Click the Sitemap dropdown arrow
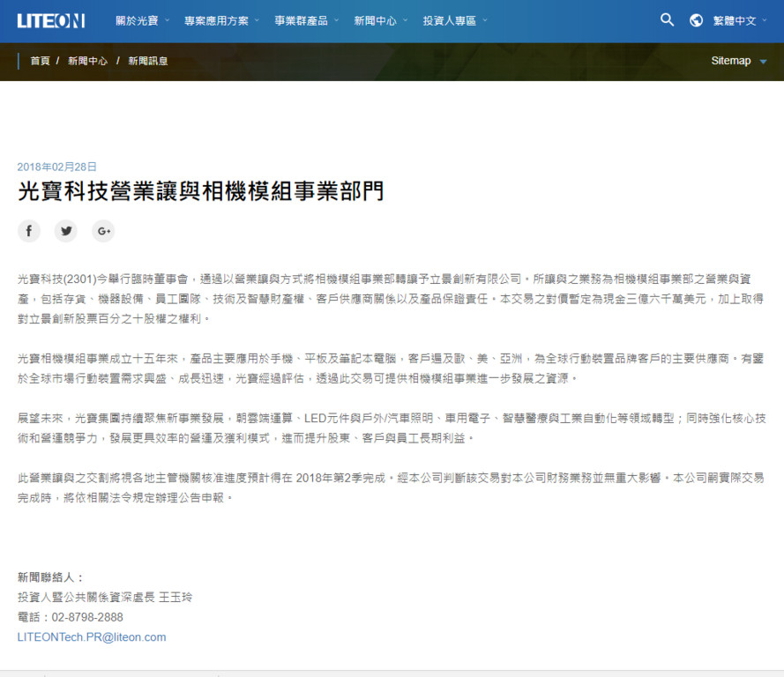784x677 pixels. [763, 62]
